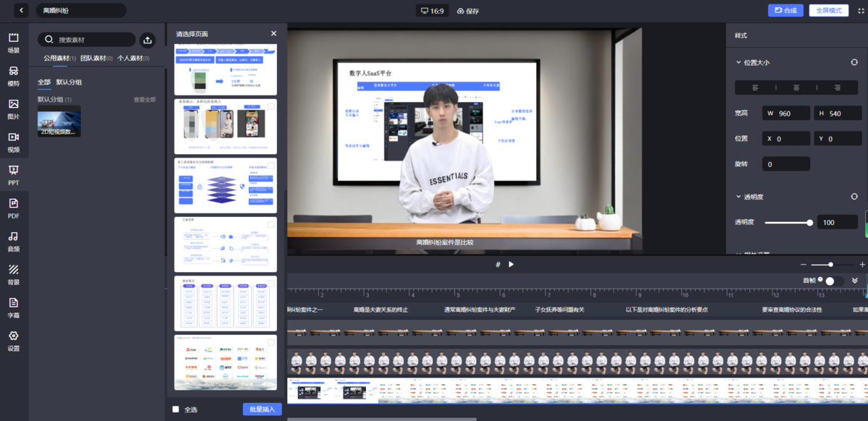Click the width W input field

click(x=786, y=113)
